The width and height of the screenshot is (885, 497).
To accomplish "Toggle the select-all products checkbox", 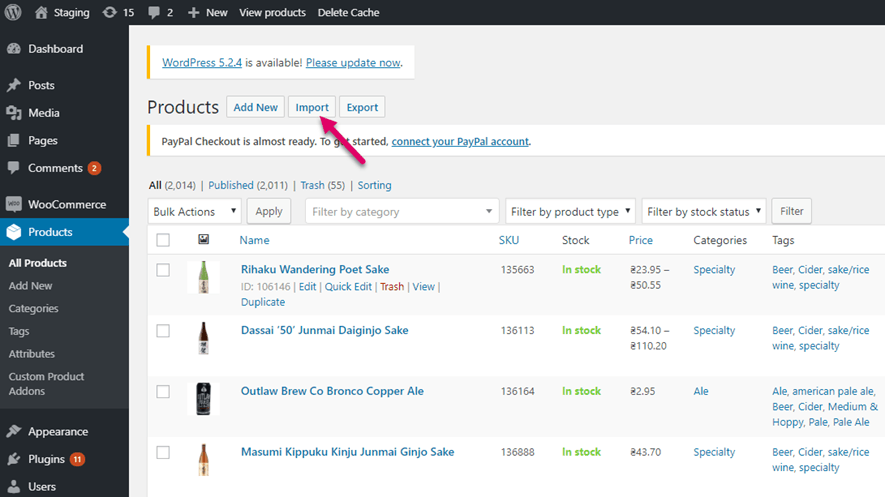I will click(163, 240).
